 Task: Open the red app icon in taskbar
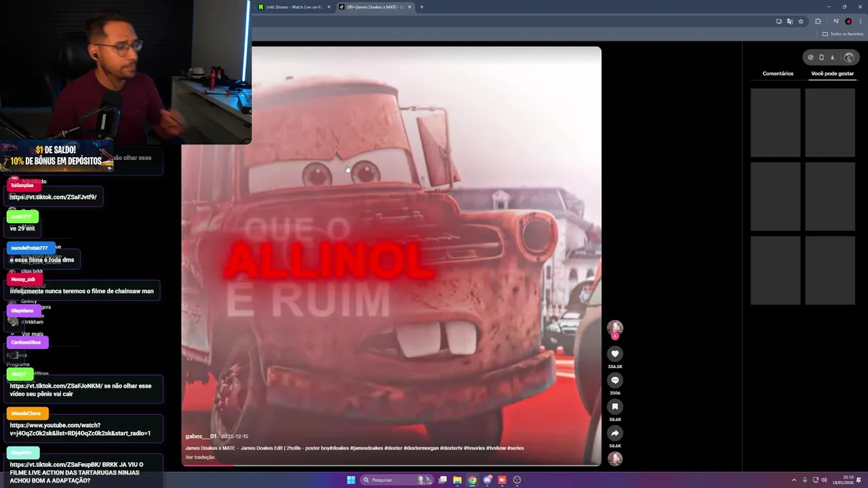pos(502,480)
